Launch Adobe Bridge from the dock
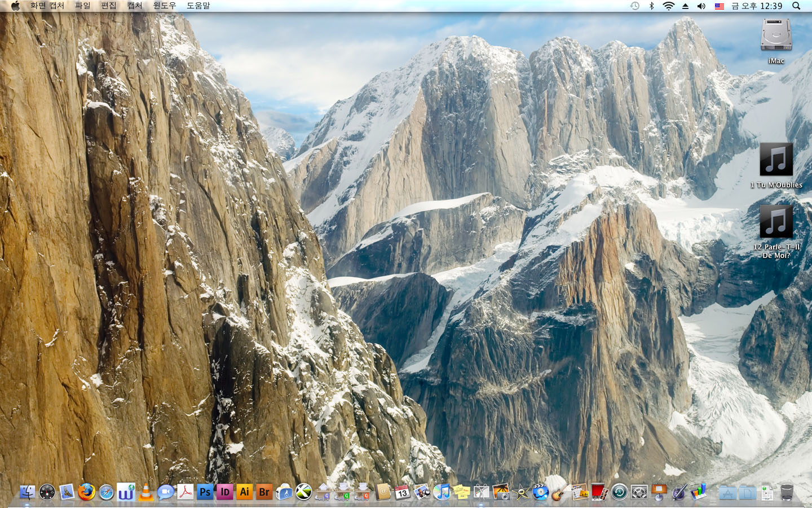Viewport: 812px width, 508px height. [x=264, y=492]
